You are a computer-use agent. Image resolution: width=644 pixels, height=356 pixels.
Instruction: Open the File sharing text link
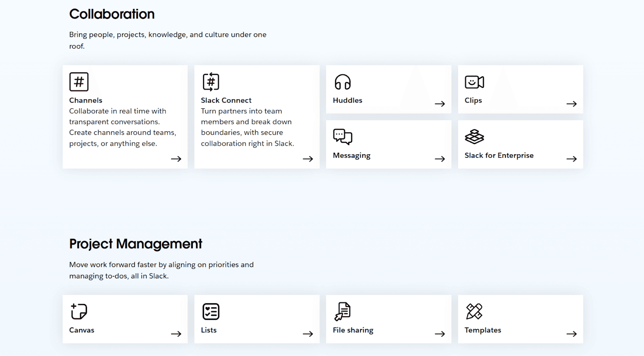click(353, 330)
